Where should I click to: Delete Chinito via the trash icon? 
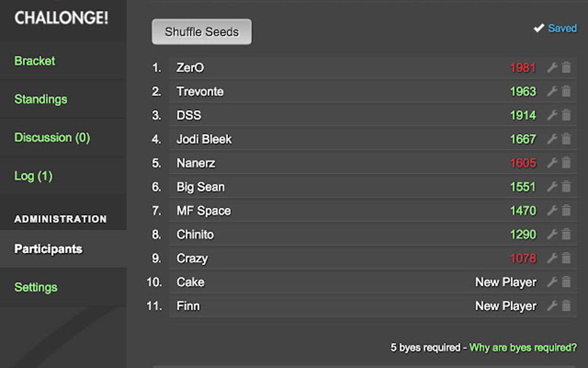click(566, 234)
